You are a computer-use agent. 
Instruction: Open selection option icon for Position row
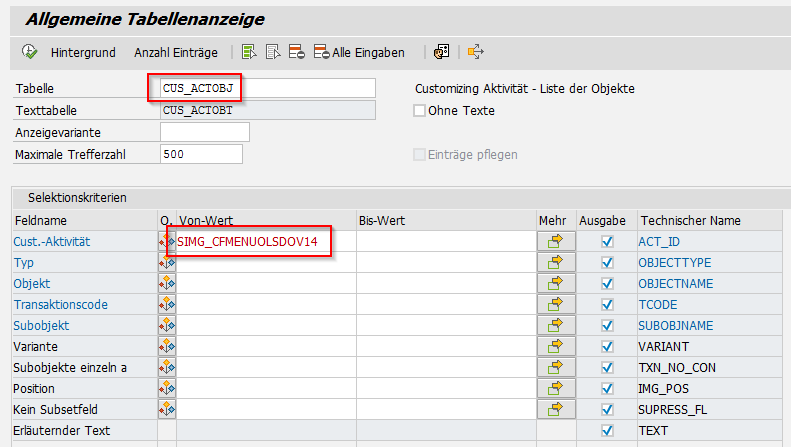167,388
